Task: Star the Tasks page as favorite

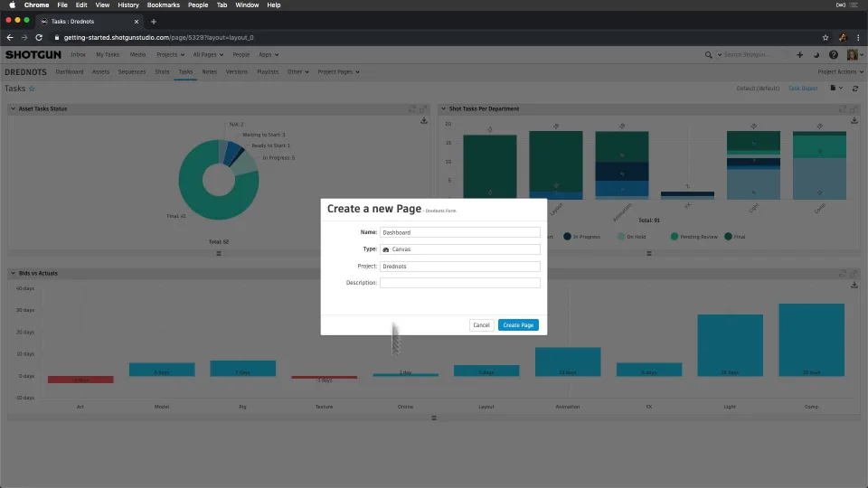Action: [32, 89]
